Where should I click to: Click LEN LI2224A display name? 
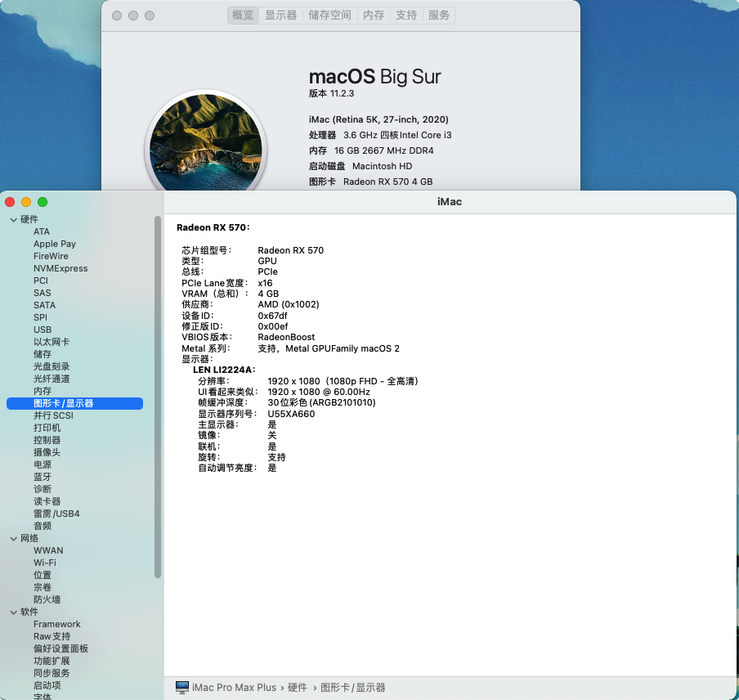(224, 370)
